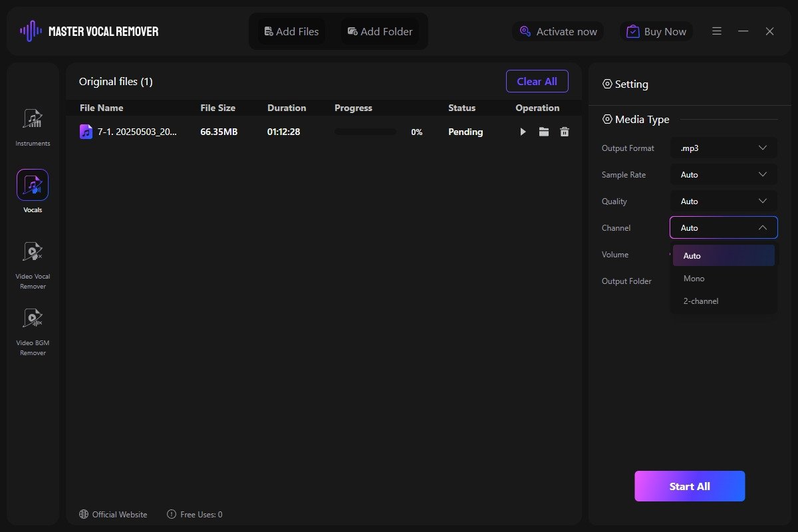
Task: Open the Video BGM Remover tool
Action: (x=33, y=319)
